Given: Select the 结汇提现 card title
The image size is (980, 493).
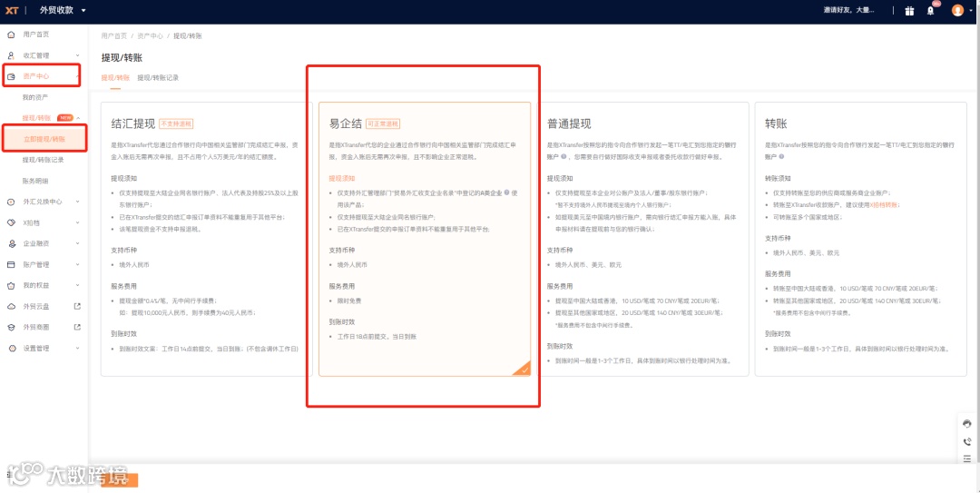Looking at the screenshot, I should click(133, 123).
